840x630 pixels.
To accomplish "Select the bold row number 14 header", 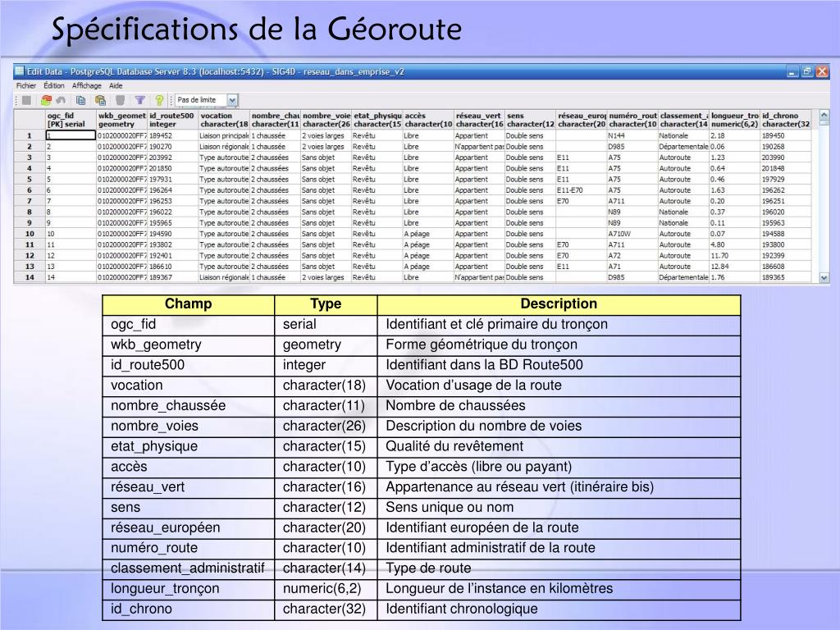I will pos(30,277).
